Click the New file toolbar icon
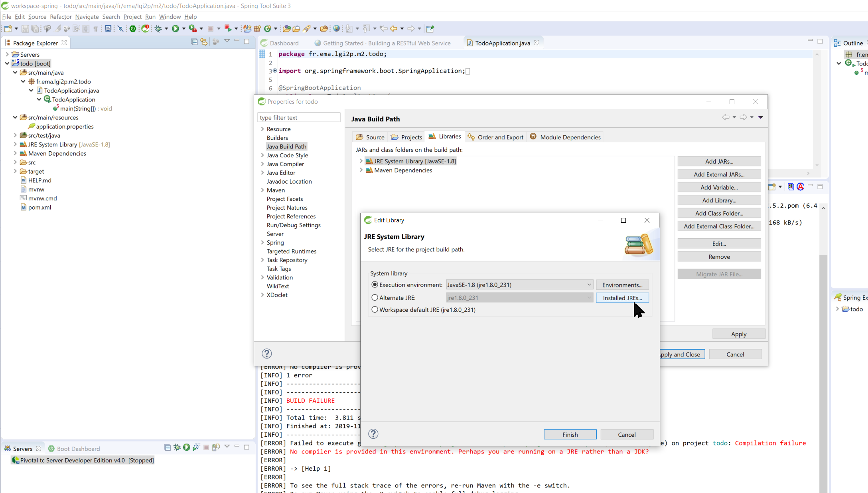 tap(8, 28)
